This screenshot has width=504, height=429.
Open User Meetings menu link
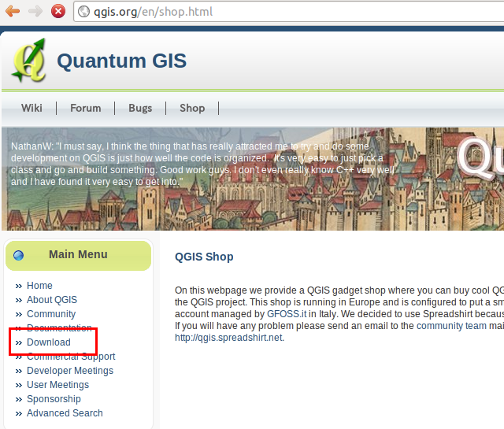pyautogui.click(x=57, y=385)
